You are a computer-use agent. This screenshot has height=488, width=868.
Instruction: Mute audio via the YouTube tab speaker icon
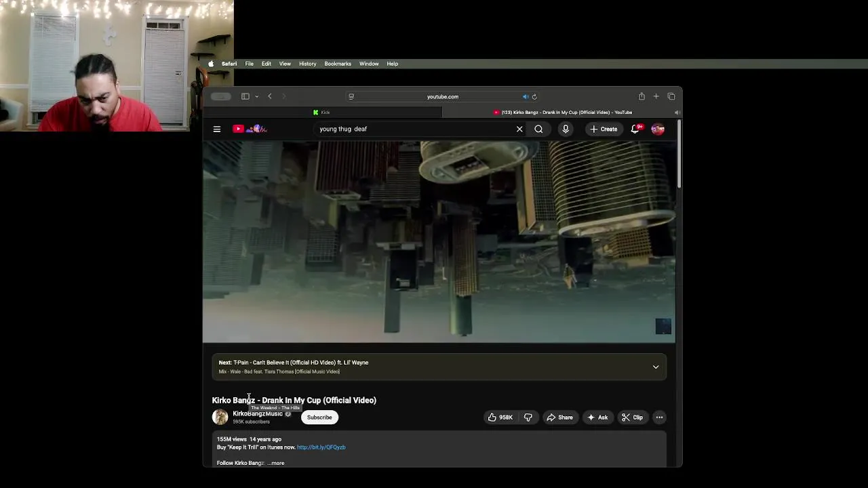click(x=677, y=113)
